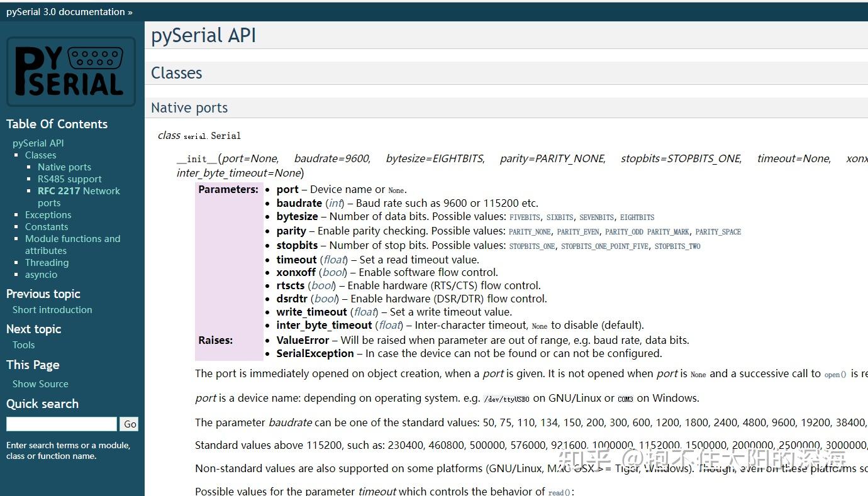
Task: Click the Native ports section heading
Action: (x=189, y=108)
